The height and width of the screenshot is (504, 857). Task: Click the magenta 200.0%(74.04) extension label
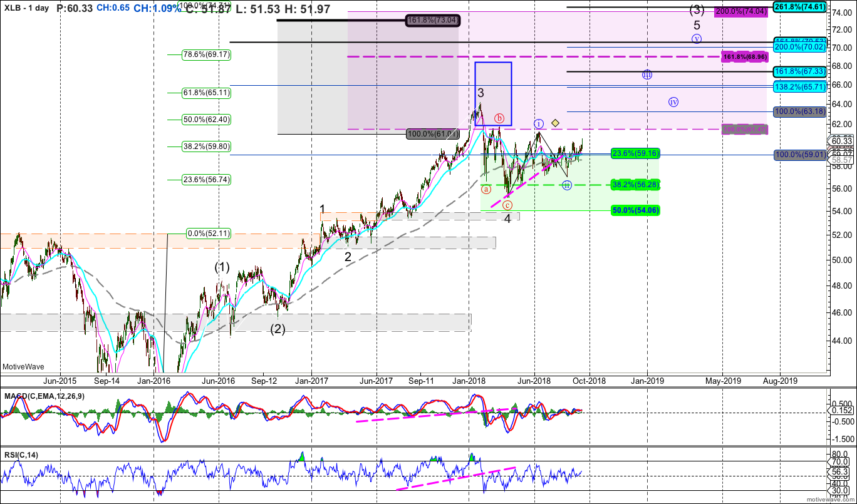pos(742,11)
